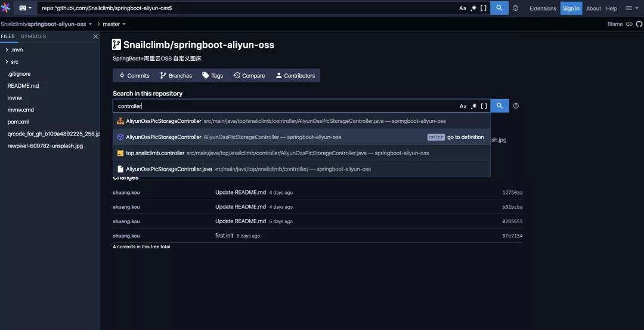The image size is (644, 330).
Task: Open commit 0285655
Action: click(512, 221)
